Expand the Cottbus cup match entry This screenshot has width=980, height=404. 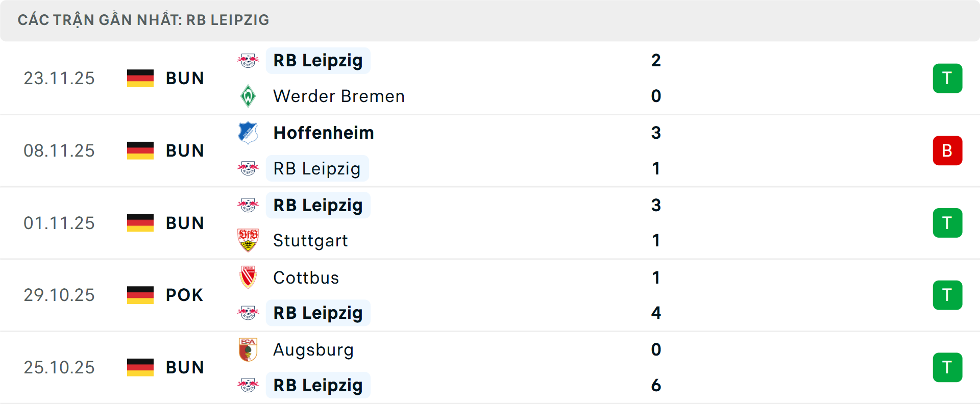pyautogui.click(x=490, y=295)
